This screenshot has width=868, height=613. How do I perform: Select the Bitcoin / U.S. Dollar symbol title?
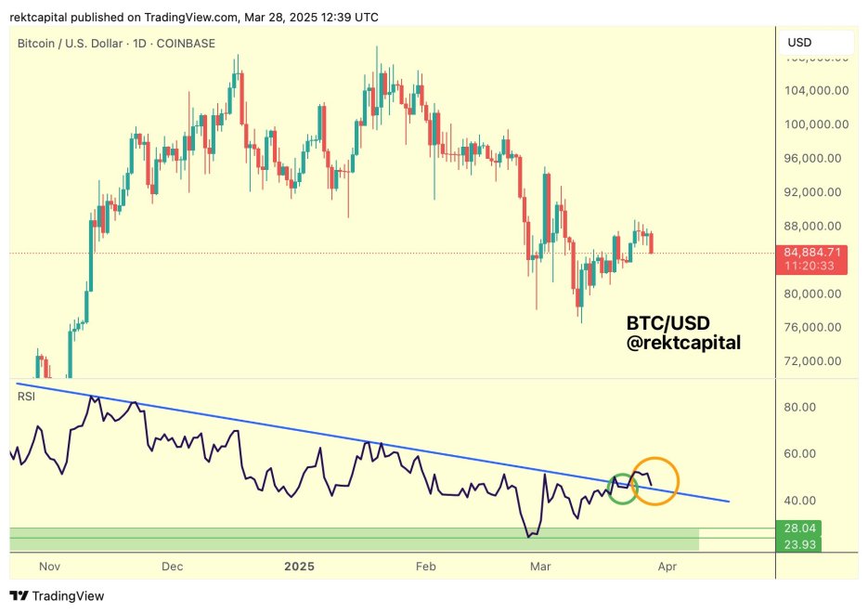tap(70, 44)
